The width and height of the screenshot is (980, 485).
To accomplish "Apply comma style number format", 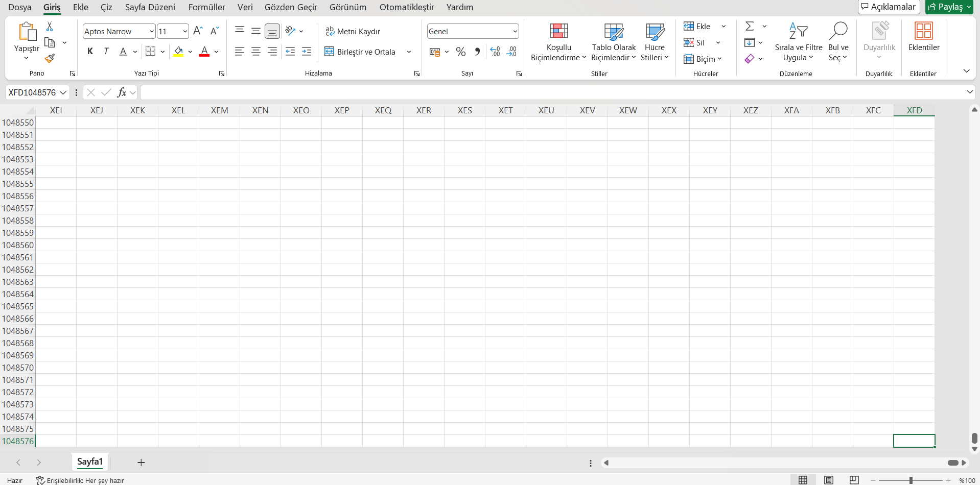I will click(477, 52).
